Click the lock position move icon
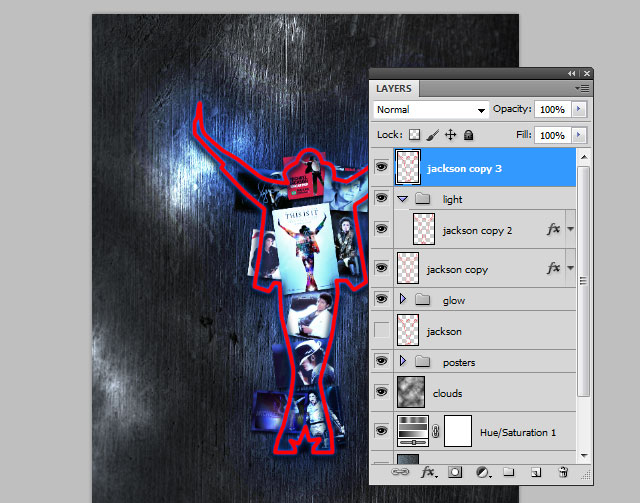 pos(451,135)
